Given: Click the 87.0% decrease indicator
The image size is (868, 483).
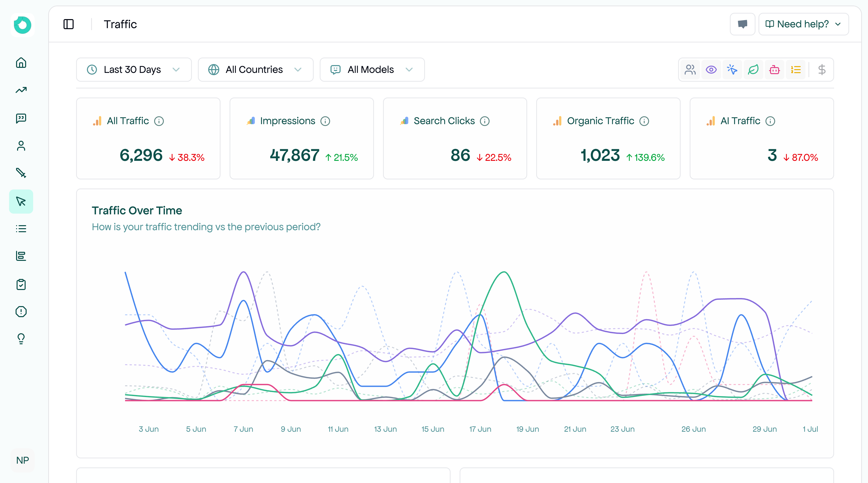Looking at the screenshot, I should pos(801,157).
